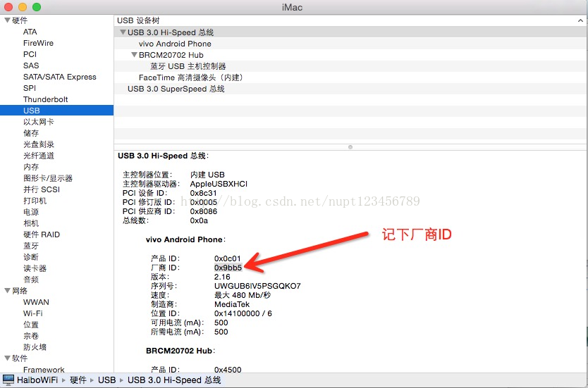This screenshot has width=588, height=388.
Task: Click the pane splitter handle dot
Action: coord(350,147)
